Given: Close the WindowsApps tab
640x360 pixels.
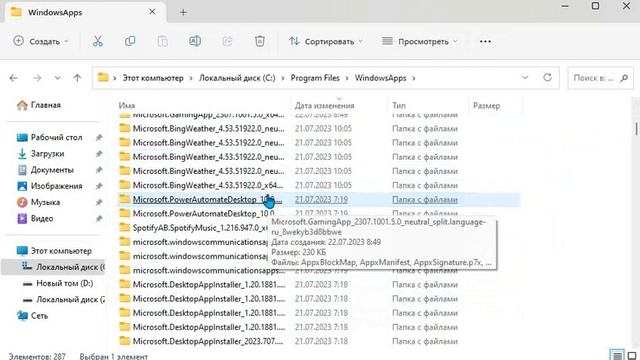Looking at the screenshot, I should pyautogui.click(x=152, y=12).
